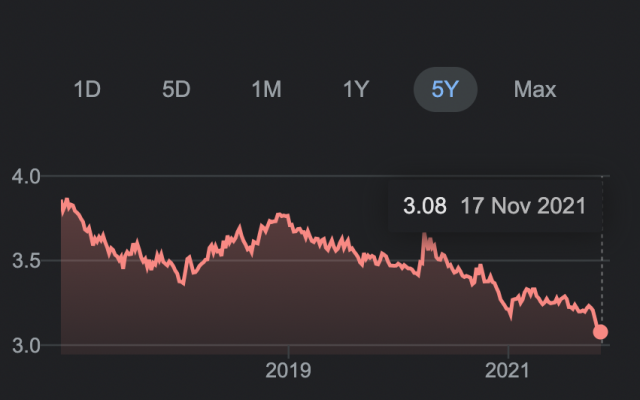640x400 pixels.
Task: Click the sharp spike between 2019 and 2021
Action: tap(424, 234)
